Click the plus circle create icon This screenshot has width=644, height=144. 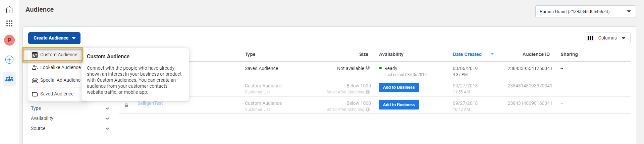9,60
